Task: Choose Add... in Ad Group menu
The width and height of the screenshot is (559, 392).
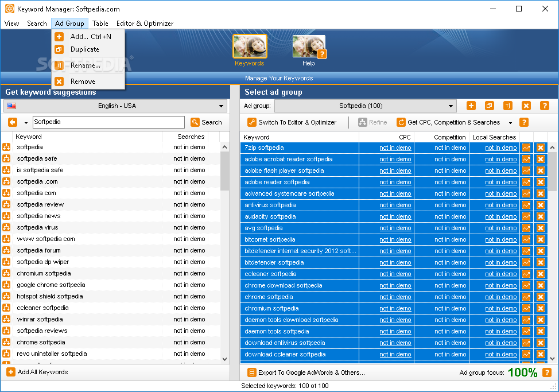Action: [88, 37]
